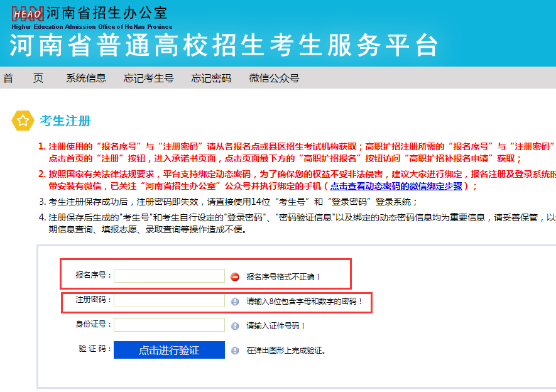
Task: Click the 河南省招生办公室 header text
Action: coord(106,12)
